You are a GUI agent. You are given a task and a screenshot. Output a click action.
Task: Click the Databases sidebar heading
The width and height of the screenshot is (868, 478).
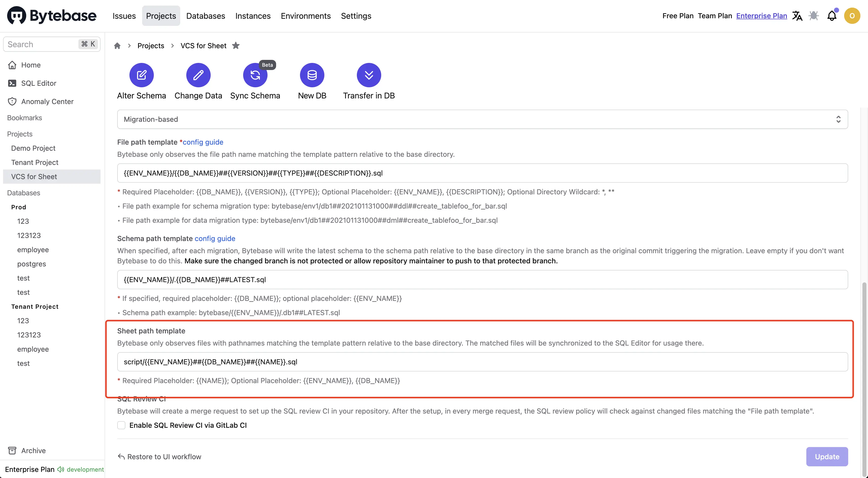[x=24, y=193]
